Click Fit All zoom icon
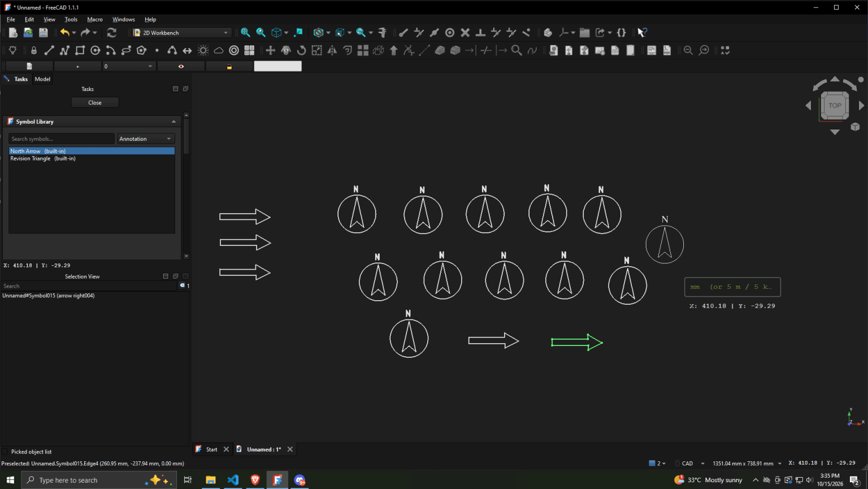The height and width of the screenshot is (489, 868). [245, 33]
